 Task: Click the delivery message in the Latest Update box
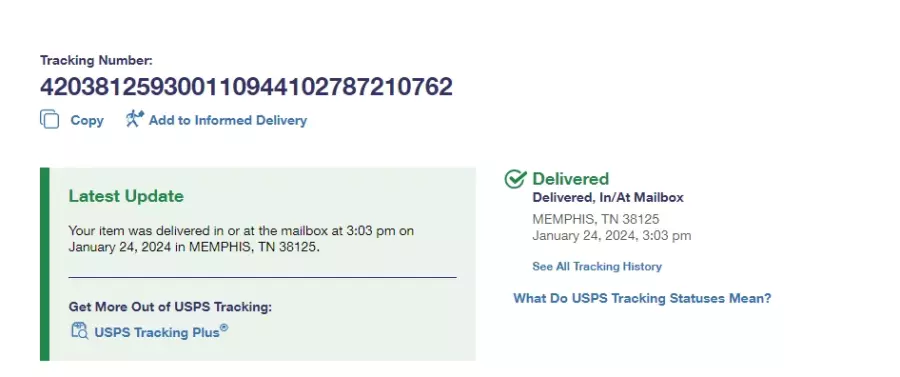coord(241,239)
